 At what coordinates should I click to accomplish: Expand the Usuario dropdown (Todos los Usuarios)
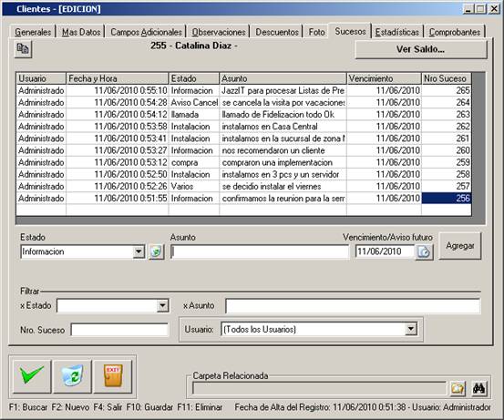coord(411,329)
